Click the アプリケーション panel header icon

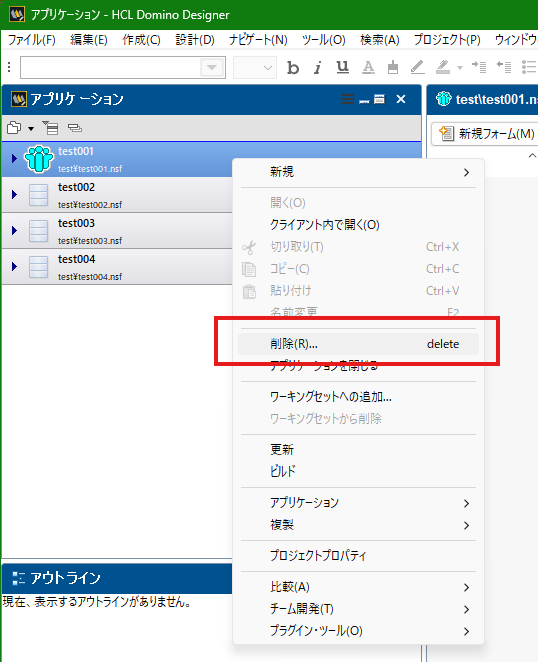coord(18,99)
